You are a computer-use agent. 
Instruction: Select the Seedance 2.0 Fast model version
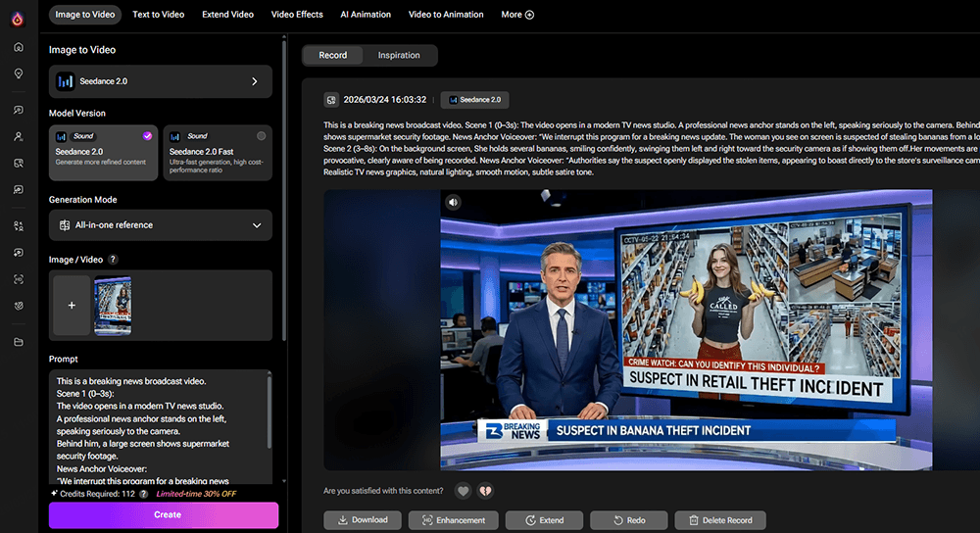tap(217, 152)
